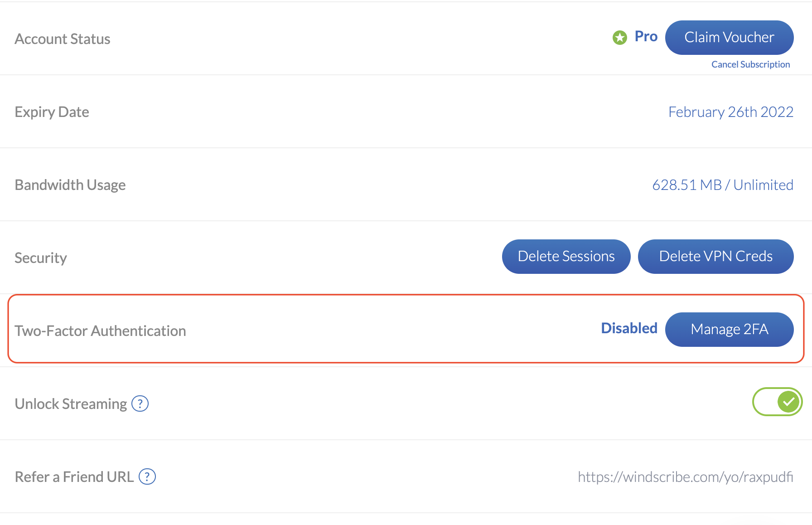
Task: Click the windscribe.com referral URL
Action: [x=686, y=477]
